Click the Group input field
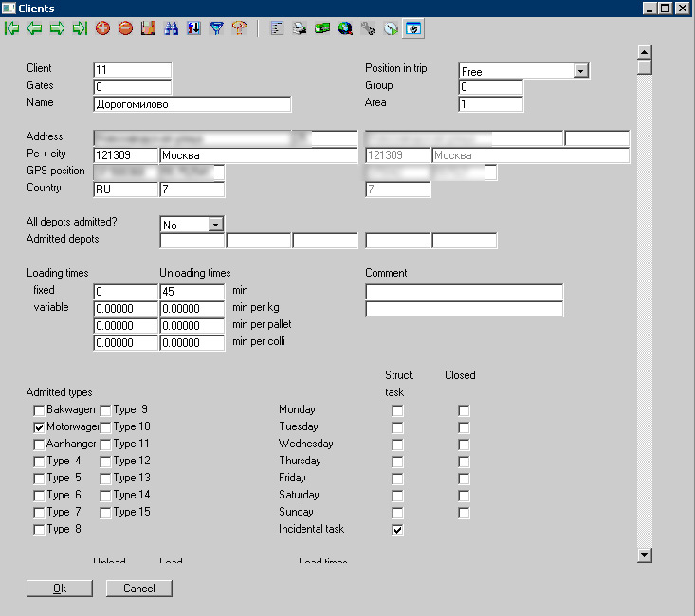 (x=490, y=87)
